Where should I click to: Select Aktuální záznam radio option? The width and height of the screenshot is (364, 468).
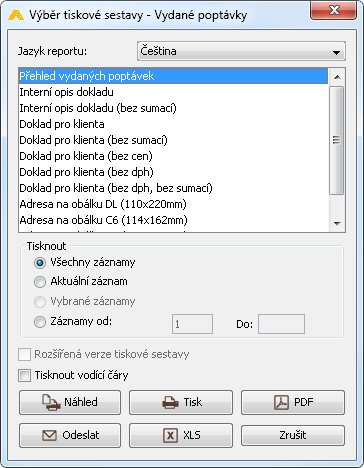coord(40,282)
